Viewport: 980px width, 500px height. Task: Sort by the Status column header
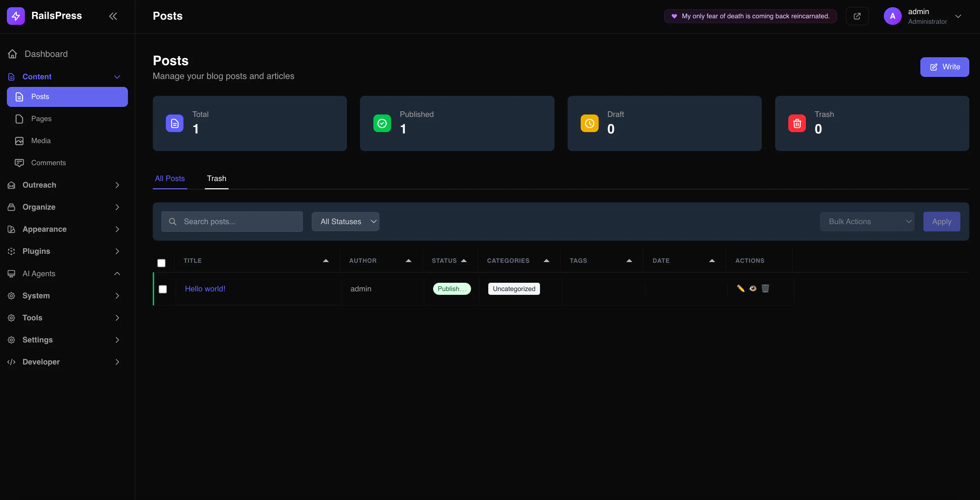(450, 261)
